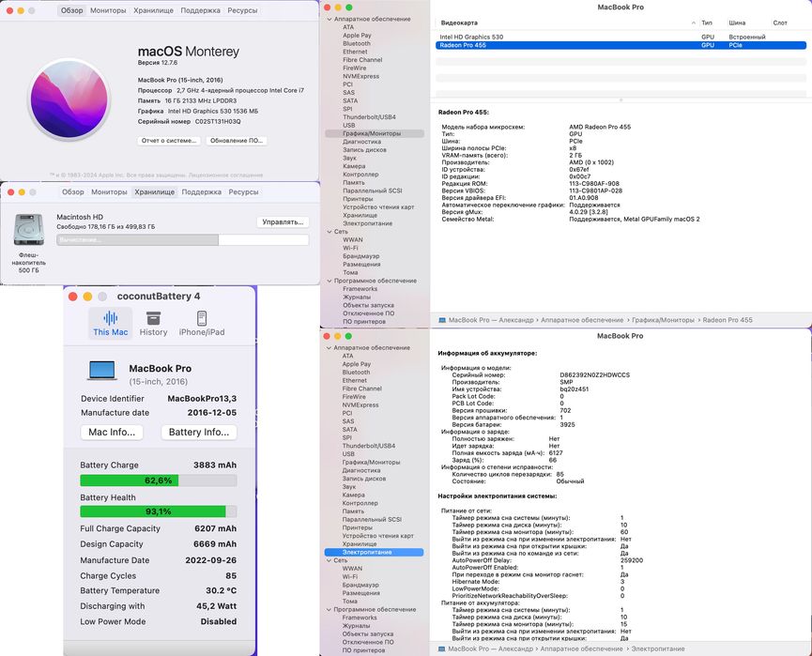Collapse Программное обеспечение in power window sidebar
Image resolution: width=812 pixels, height=656 pixels.
point(329,609)
